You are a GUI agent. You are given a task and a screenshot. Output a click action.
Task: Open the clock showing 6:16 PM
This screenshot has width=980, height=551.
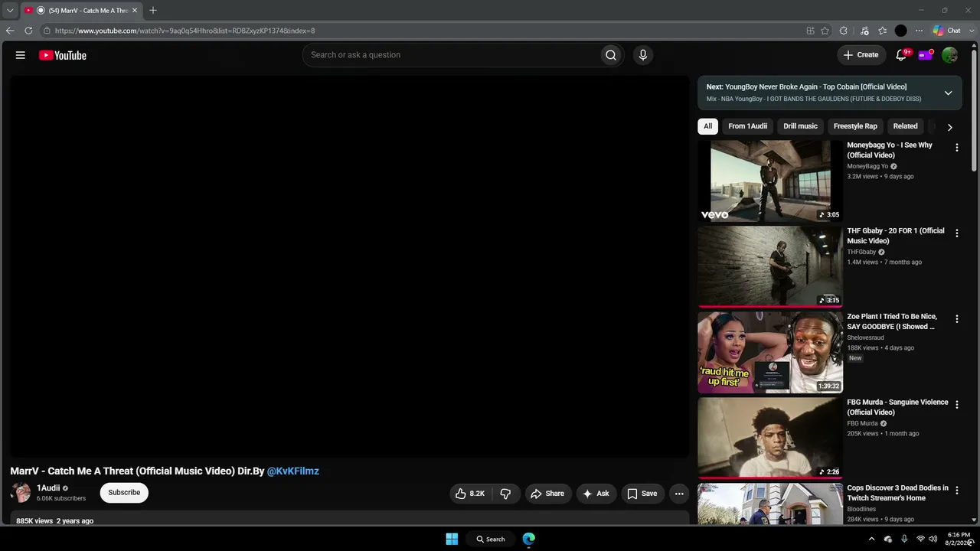coord(959,539)
